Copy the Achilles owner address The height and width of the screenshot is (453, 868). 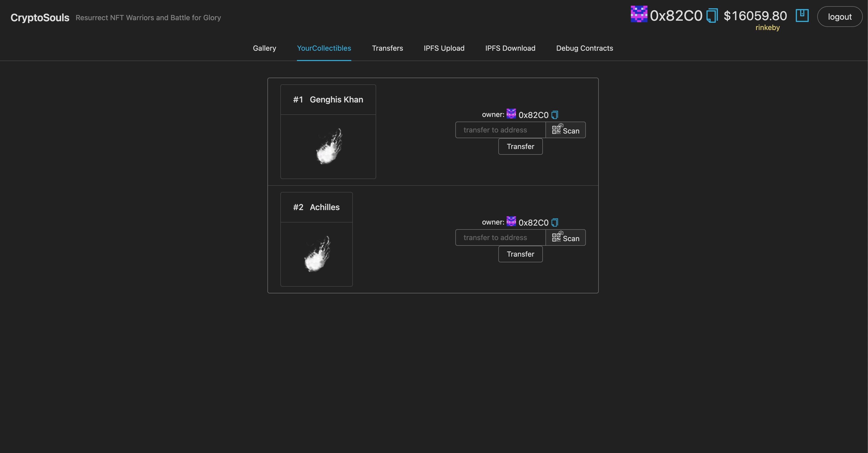coord(555,222)
